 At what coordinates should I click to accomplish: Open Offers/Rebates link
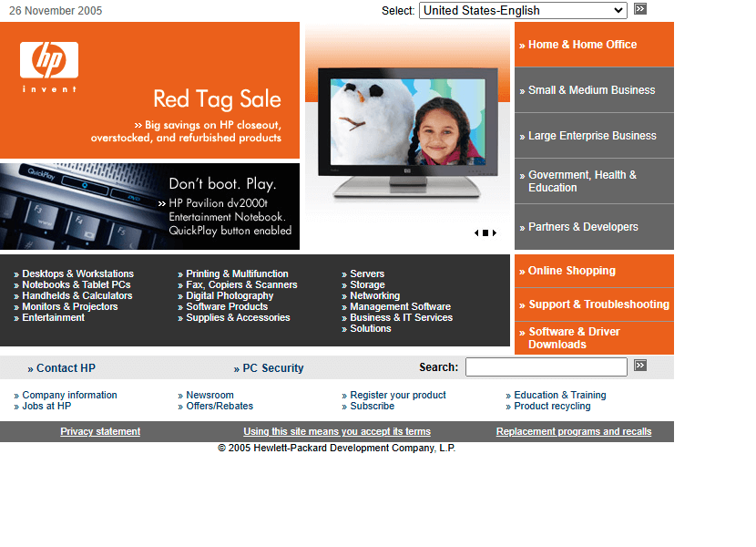[220, 406]
